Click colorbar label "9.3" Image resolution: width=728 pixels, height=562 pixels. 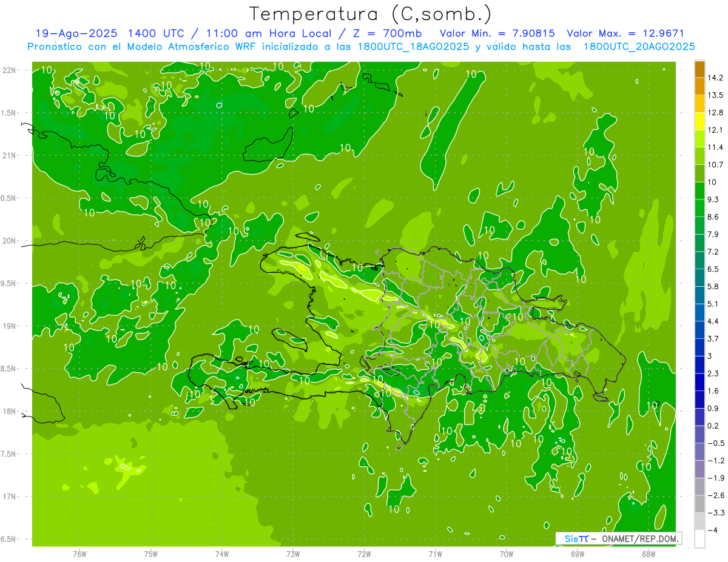point(713,199)
